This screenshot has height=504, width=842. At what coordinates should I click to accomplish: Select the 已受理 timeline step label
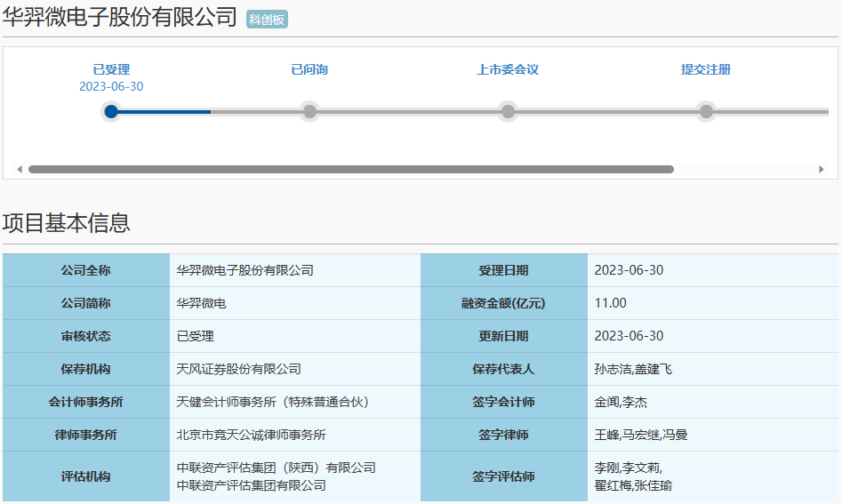point(111,69)
